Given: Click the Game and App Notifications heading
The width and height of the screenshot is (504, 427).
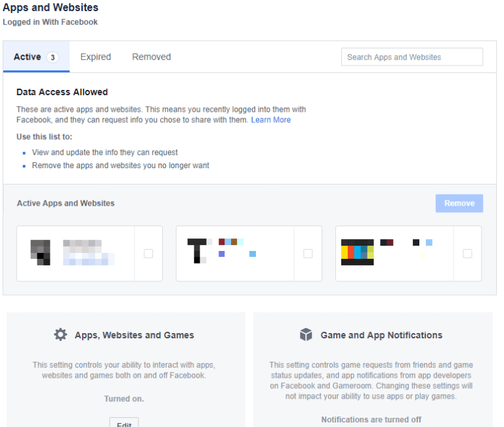Looking at the screenshot, I should [381, 335].
